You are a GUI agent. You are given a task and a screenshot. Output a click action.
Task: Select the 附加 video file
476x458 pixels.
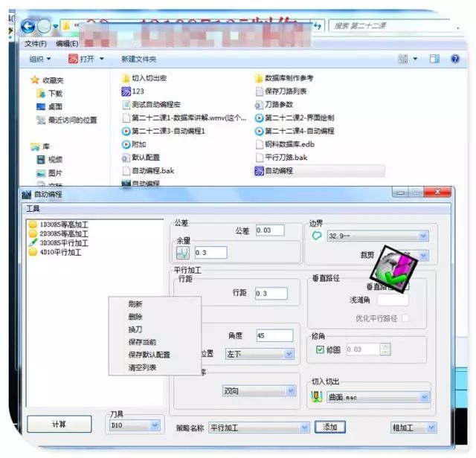[134, 144]
